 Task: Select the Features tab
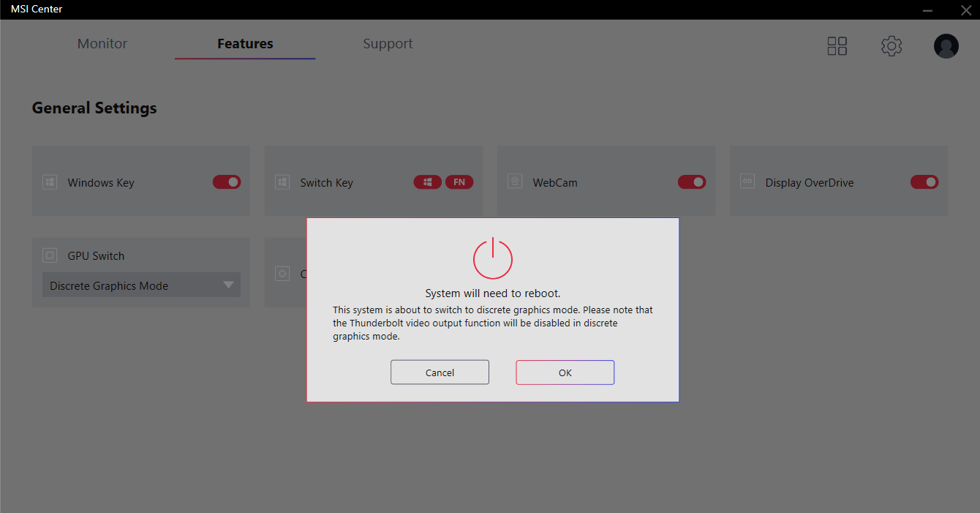[x=245, y=44]
